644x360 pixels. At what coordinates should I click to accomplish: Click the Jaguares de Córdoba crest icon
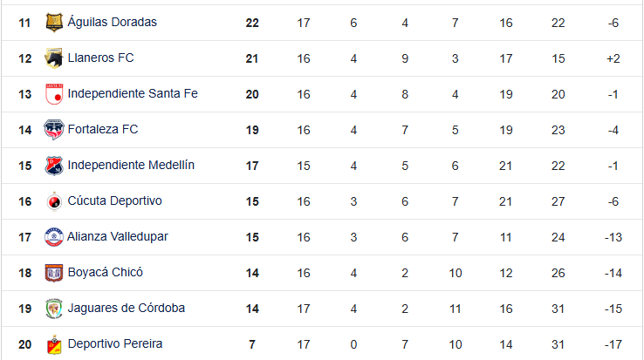[54, 309]
